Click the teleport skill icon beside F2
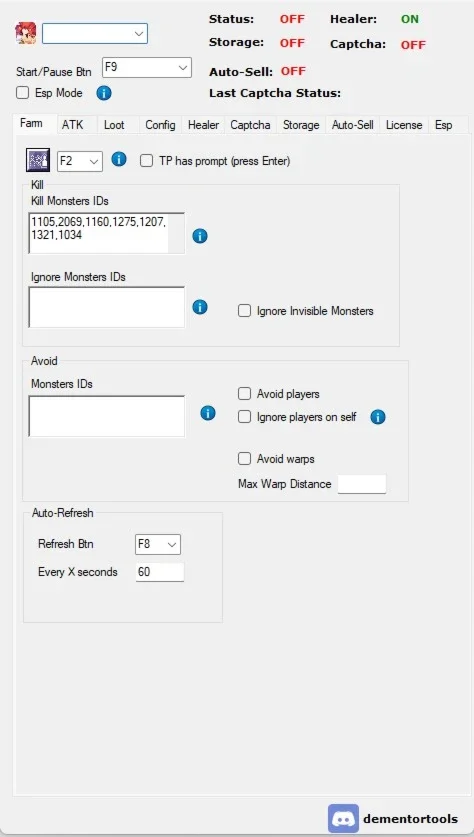The width and height of the screenshot is (474, 837). 38,160
